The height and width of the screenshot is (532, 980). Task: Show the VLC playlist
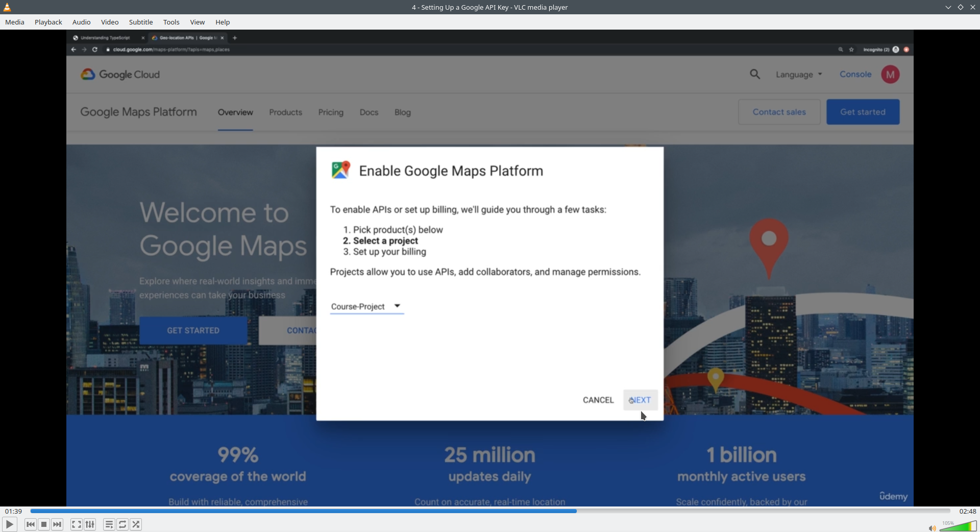point(109,524)
